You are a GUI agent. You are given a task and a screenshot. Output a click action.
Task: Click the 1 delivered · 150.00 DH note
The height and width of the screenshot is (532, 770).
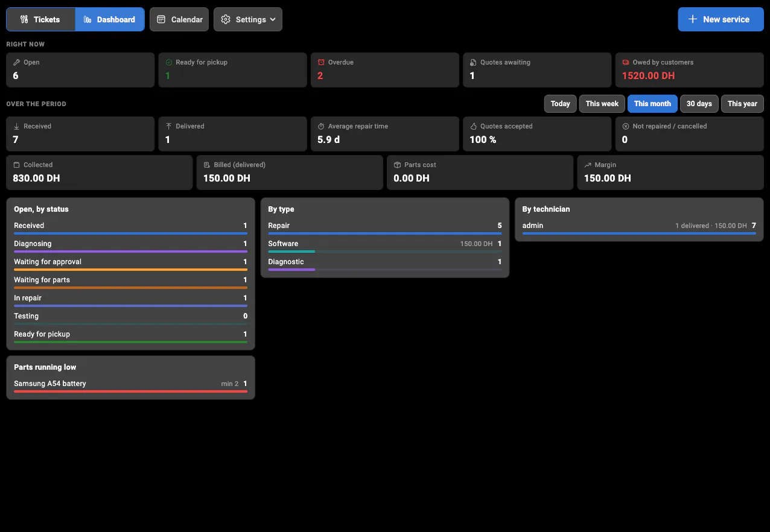[x=711, y=226]
